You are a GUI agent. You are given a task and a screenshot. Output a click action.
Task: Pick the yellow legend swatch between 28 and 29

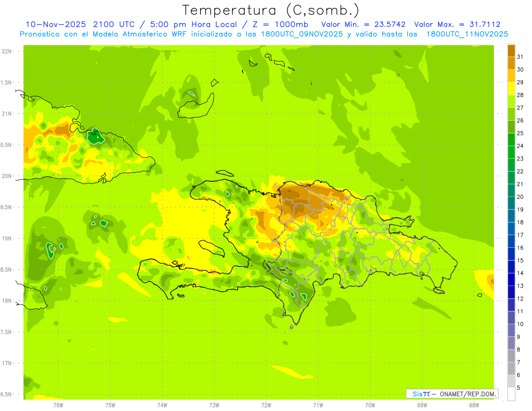(x=511, y=88)
